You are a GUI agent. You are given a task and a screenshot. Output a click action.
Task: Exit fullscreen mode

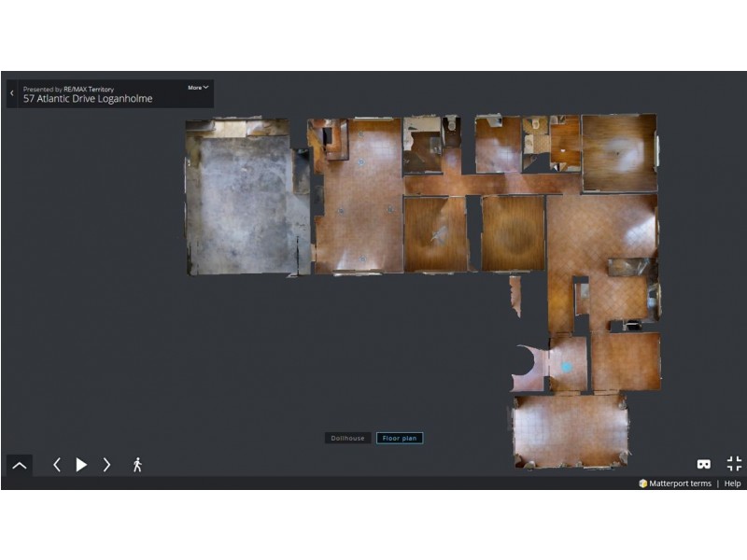(734, 464)
